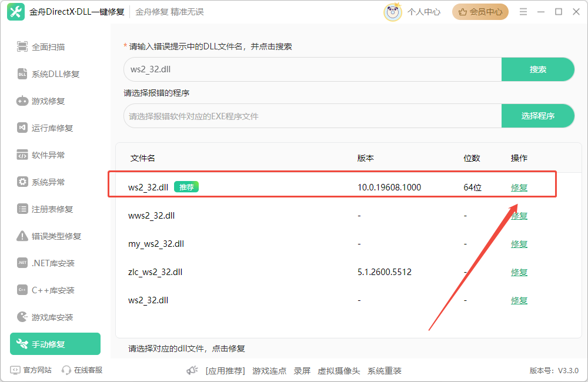Click the 操作 column header
Viewport: 588px width, 382px height.
click(519, 158)
